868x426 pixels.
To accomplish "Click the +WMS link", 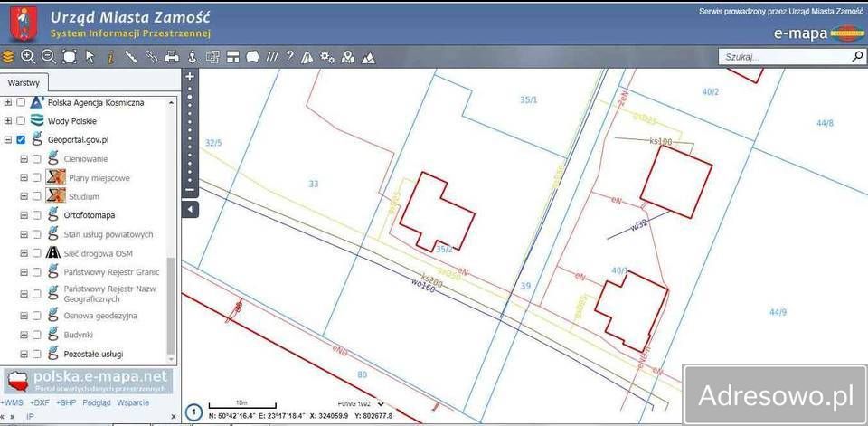I will [12, 402].
